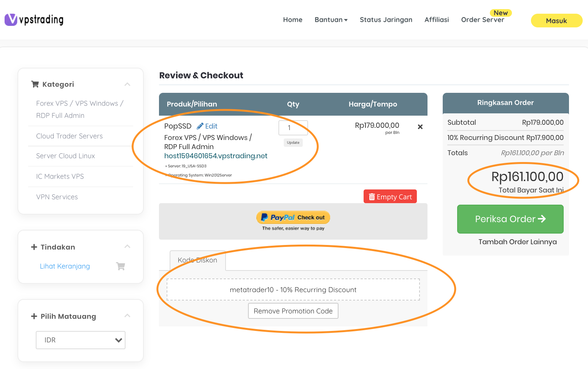
Task: Click the Review & Checkout heading
Action: (201, 75)
